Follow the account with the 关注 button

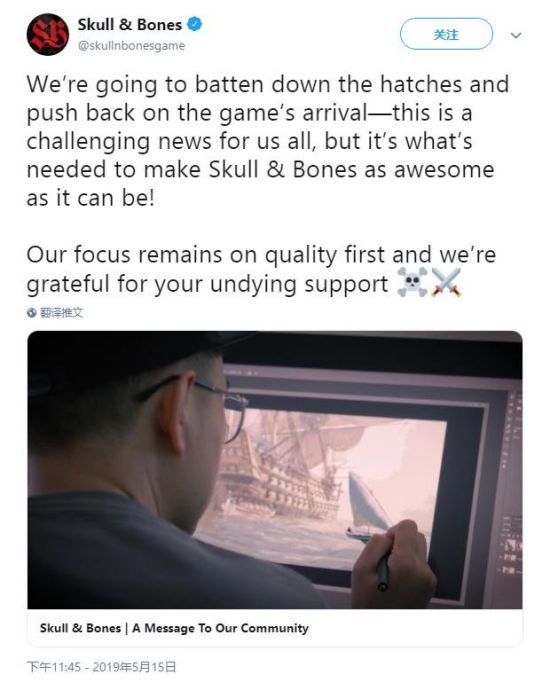[446, 34]
